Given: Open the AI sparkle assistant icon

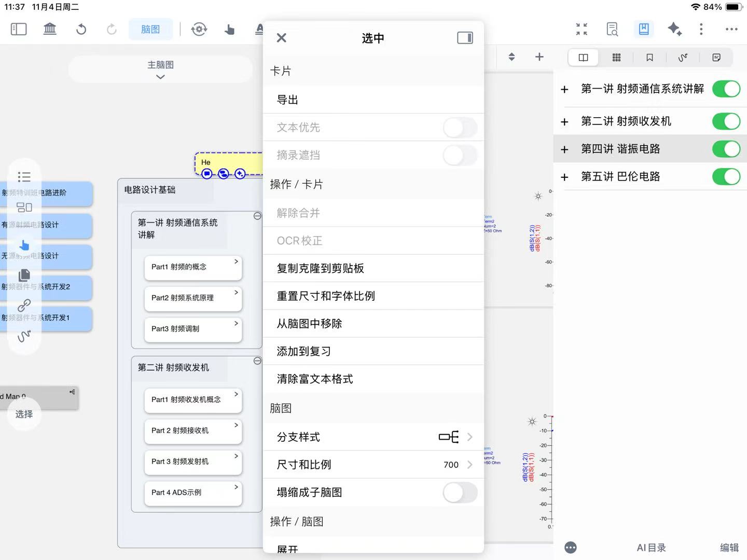Looking at the screenshot, I should (674, 29).
